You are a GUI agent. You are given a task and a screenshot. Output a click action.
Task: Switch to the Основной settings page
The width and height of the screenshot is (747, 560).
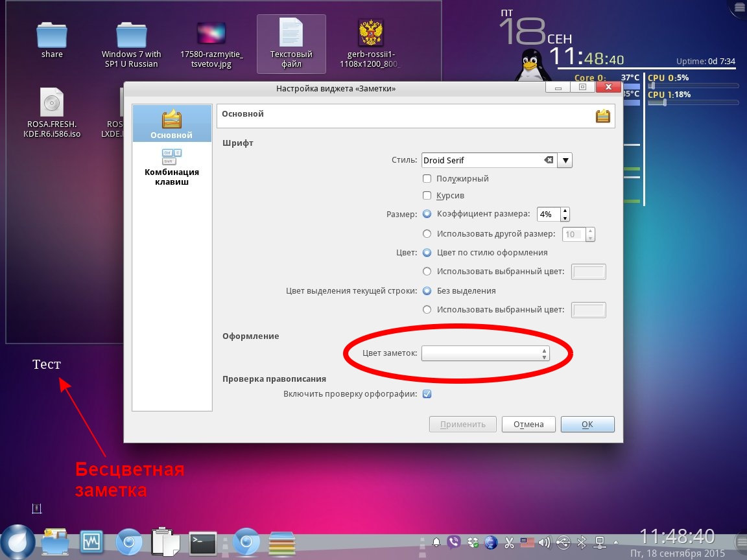pyautogui.click(x=171, y=124)
